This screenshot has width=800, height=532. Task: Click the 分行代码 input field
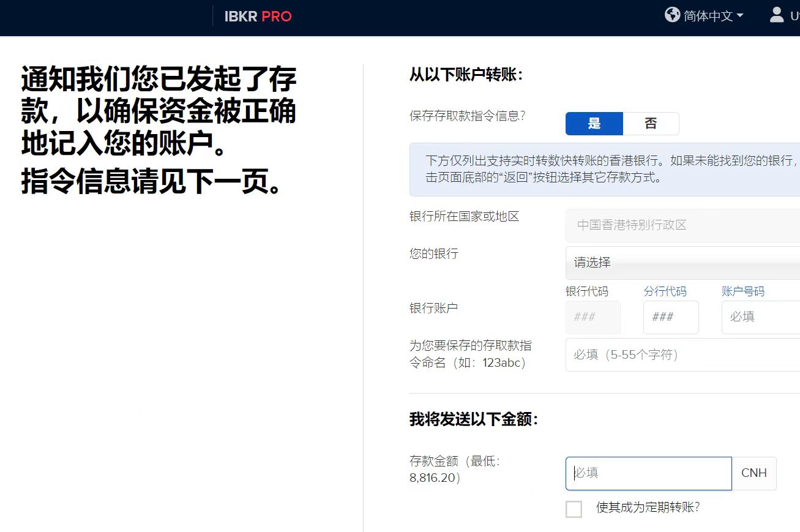(671, 317)
